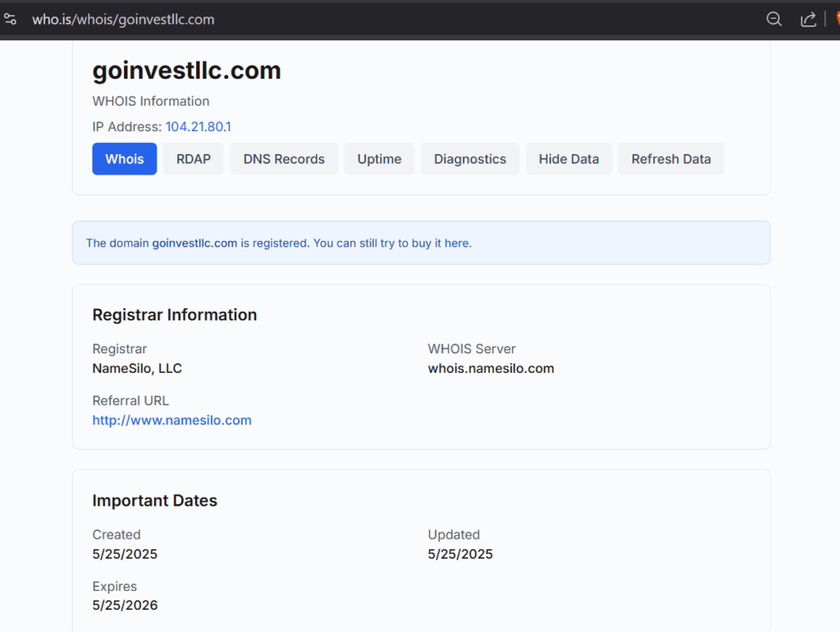Click the Expires label

coord(115,587)
